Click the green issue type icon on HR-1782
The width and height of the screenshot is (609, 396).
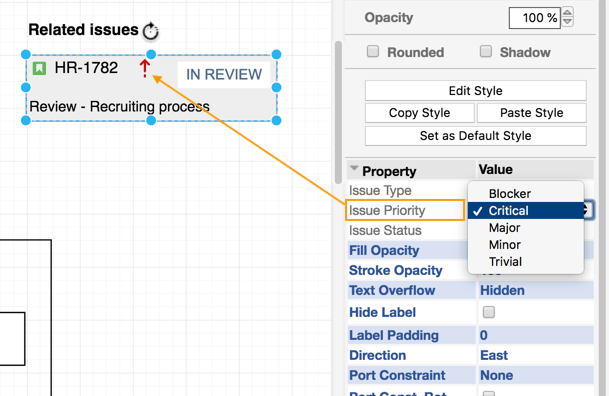click(x=39, y=69)
